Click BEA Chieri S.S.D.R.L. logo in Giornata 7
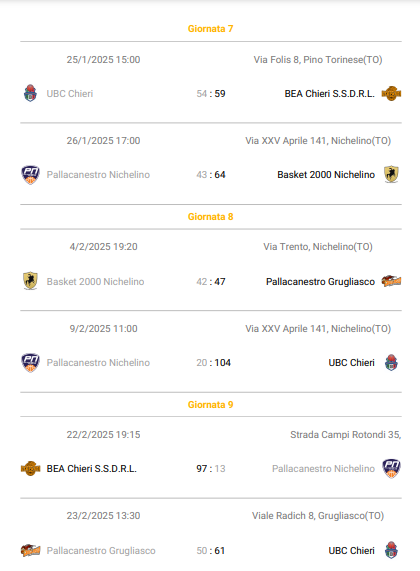This screenshot has height=571, width=420. tap(391, 94)
